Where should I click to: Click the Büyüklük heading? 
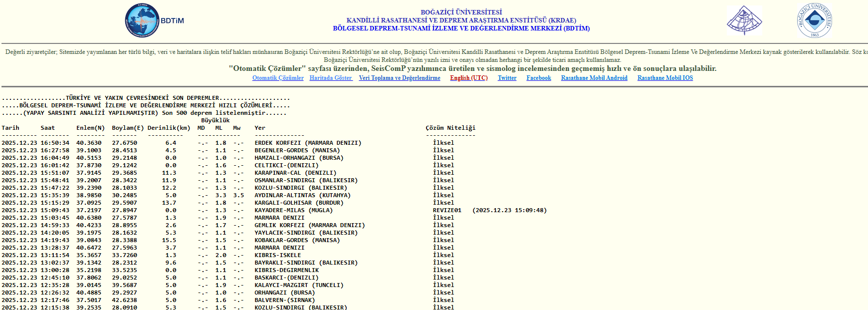216,120
